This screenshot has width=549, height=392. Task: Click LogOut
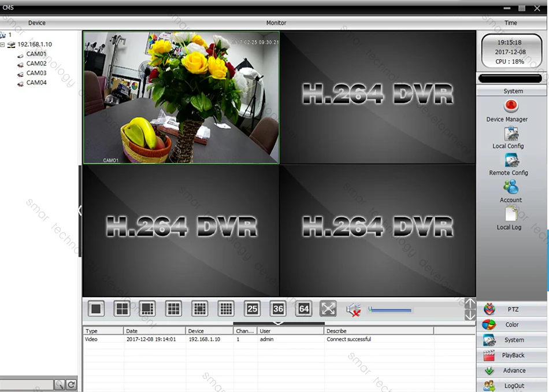[x=512, y=386]
